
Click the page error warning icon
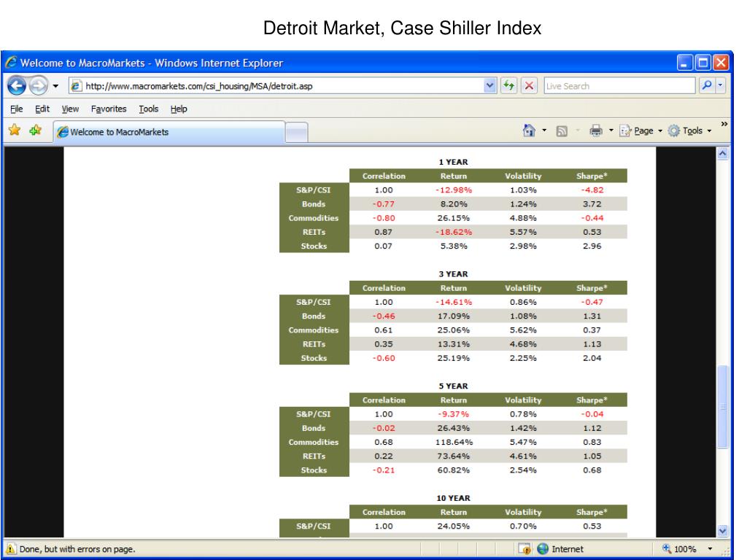[10, 548]
